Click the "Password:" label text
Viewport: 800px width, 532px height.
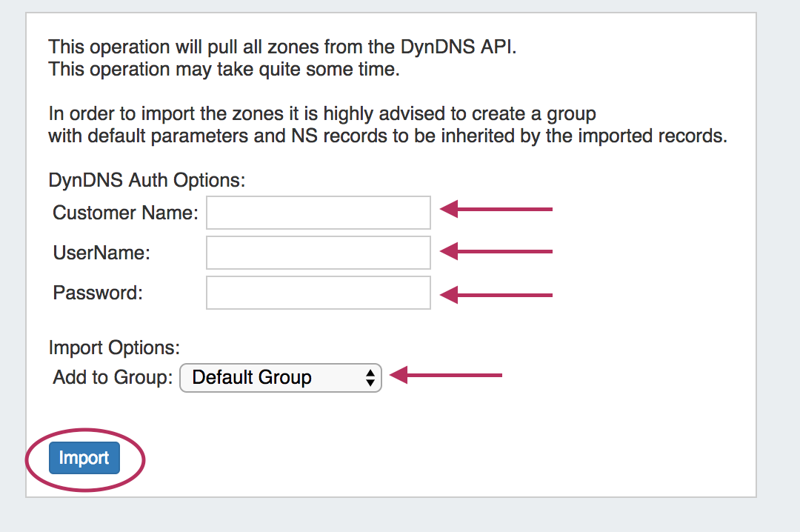pos(98,293)
